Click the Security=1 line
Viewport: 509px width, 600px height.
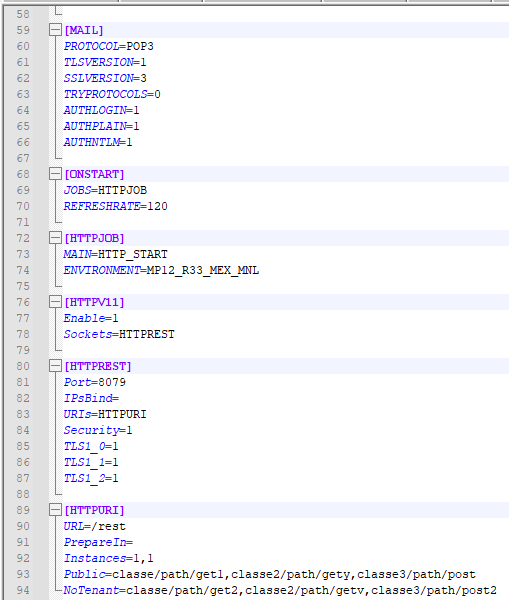98,430
